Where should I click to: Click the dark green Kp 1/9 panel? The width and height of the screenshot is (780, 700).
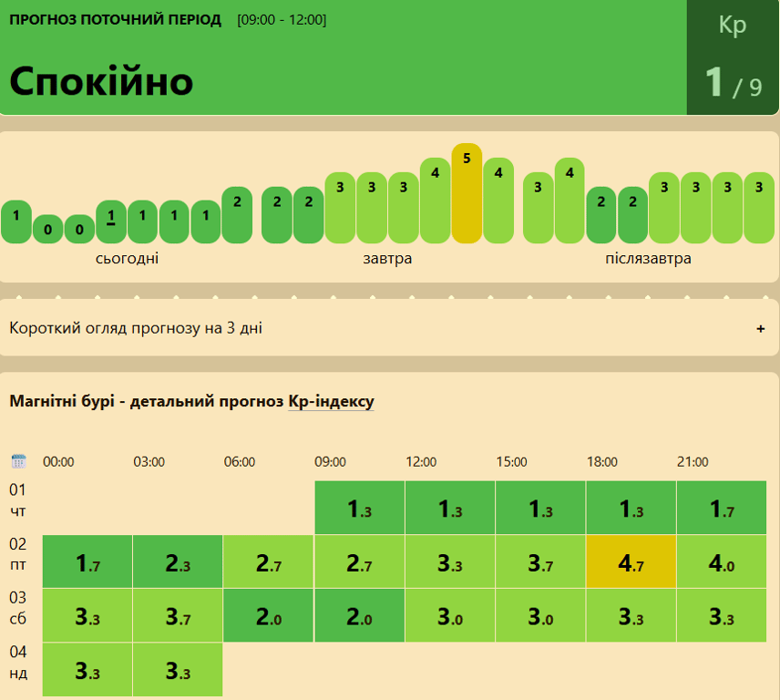(x=733, y=57)
